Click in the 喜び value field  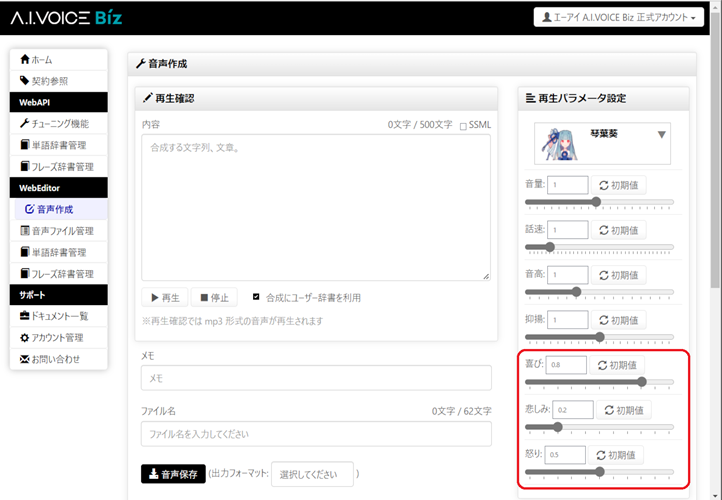coord(566,365)
